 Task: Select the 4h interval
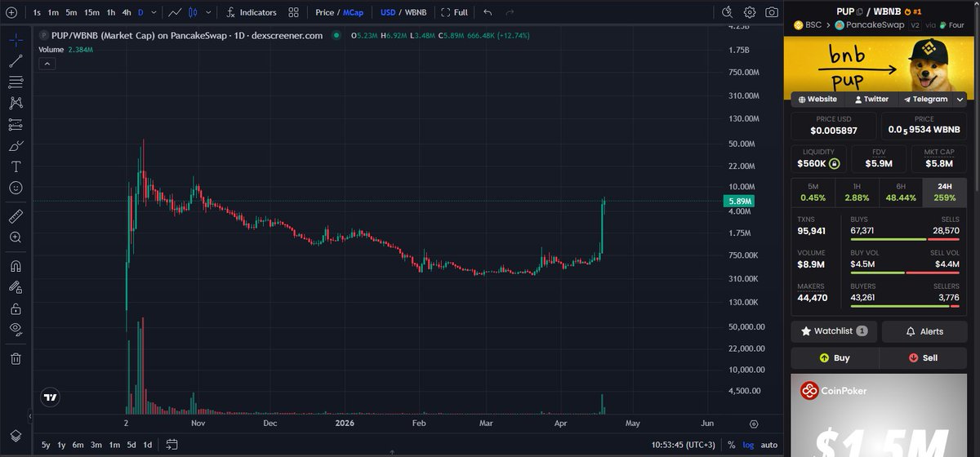coord(127,12)
